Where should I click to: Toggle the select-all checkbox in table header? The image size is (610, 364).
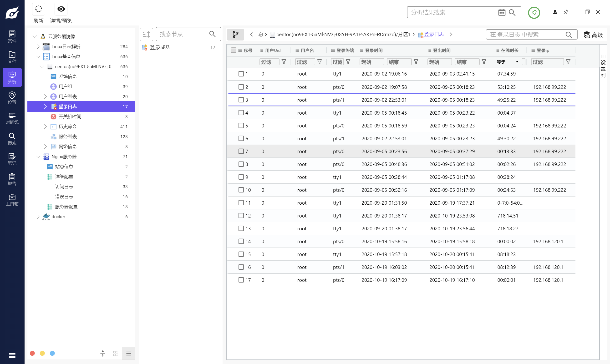[x=234, y=50]
